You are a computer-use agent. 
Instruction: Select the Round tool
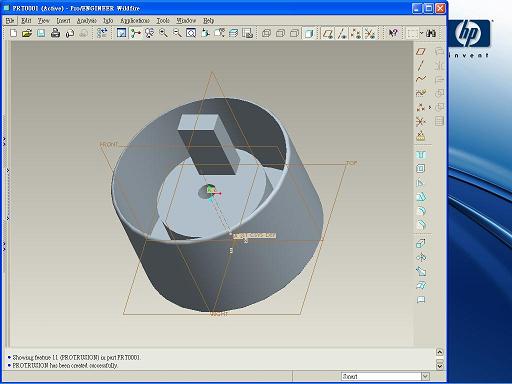[421, 211]
